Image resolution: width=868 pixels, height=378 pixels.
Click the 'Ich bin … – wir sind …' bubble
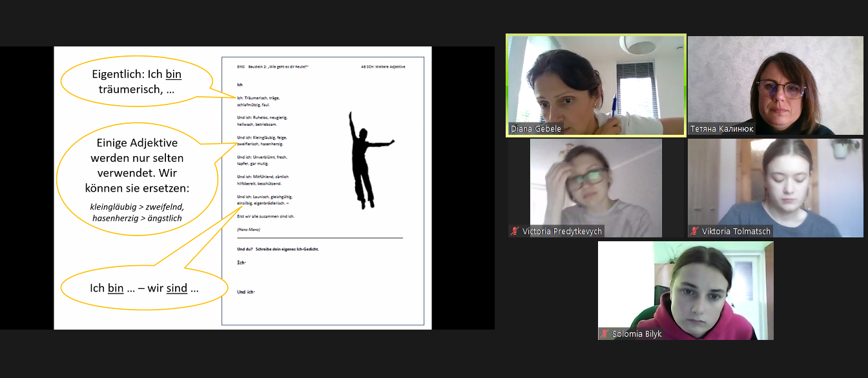click(x=144, y=288)
